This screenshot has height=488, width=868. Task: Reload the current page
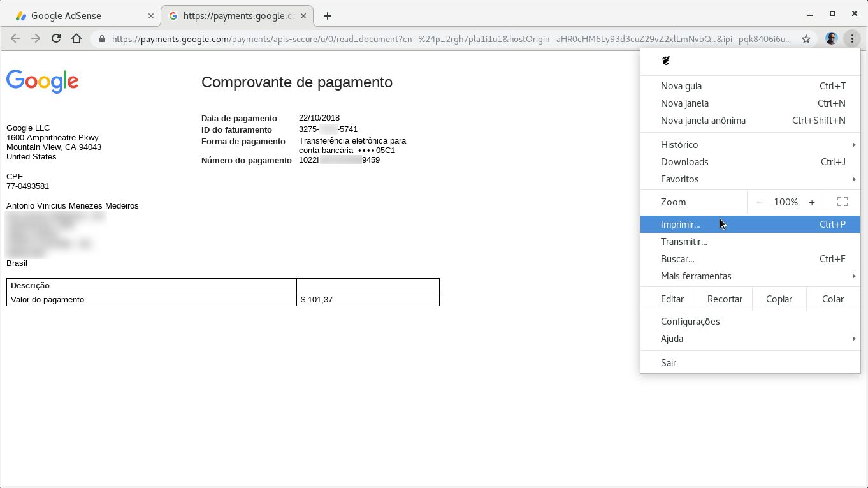[x=56, y=39]
